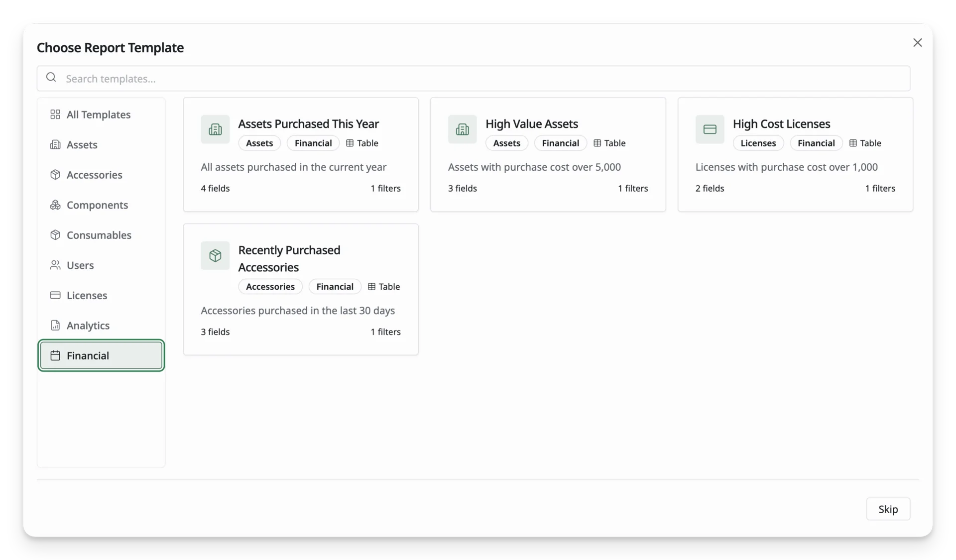Image resolution: width=956 pixels, height=560 pixels.
Task: Click "1 filters" on Recently Purchased Accessories
Action: [x=385, y=332]
